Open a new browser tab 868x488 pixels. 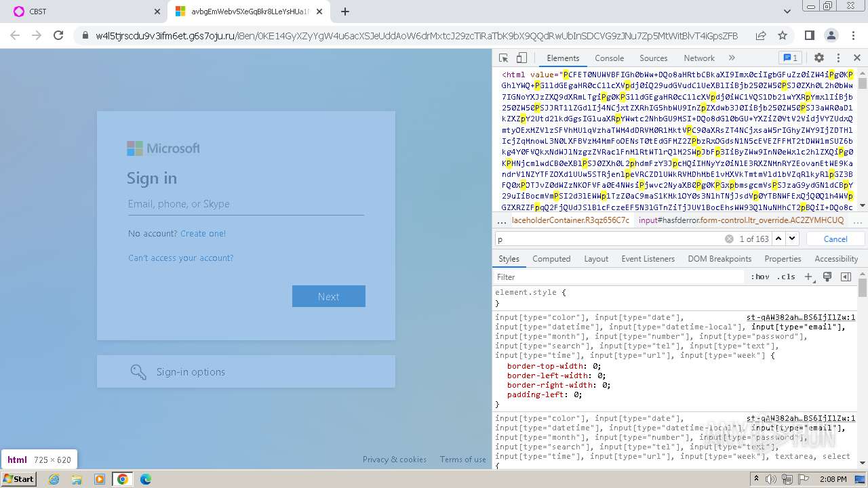345,12
